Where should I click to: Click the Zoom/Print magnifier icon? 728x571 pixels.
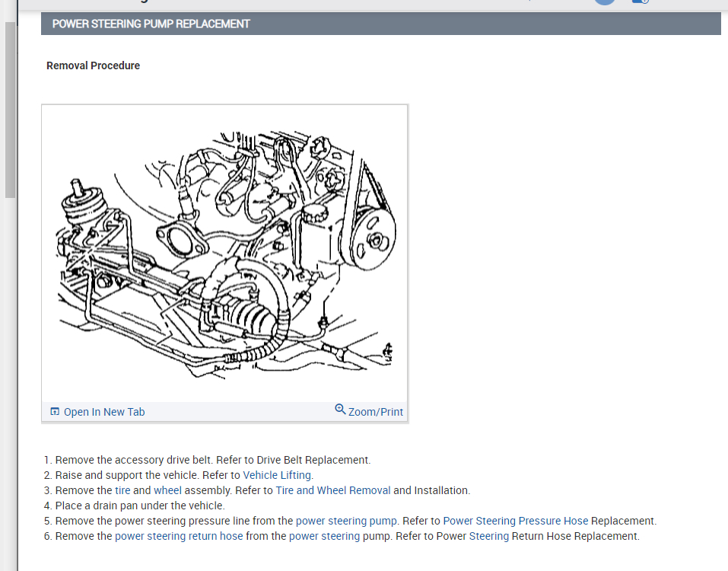340,410
